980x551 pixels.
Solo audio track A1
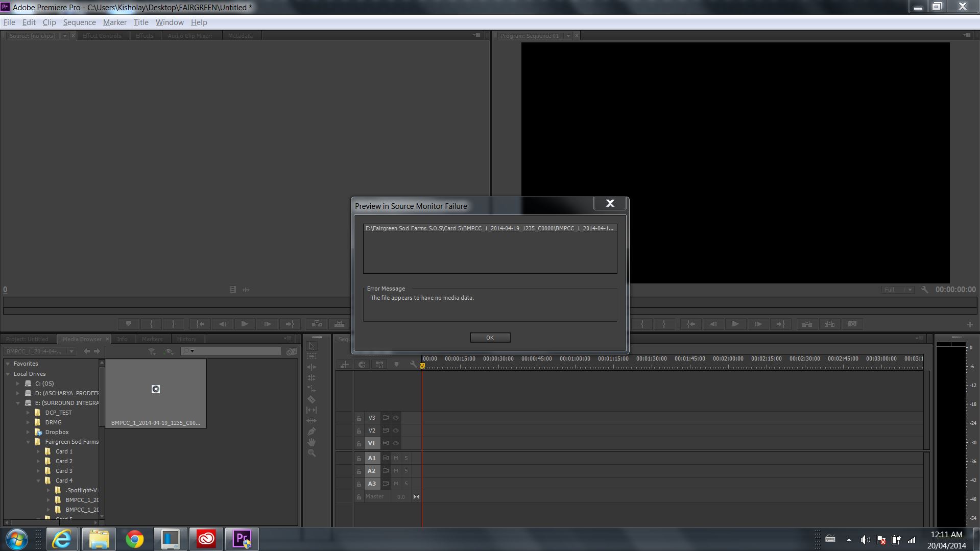407,458
